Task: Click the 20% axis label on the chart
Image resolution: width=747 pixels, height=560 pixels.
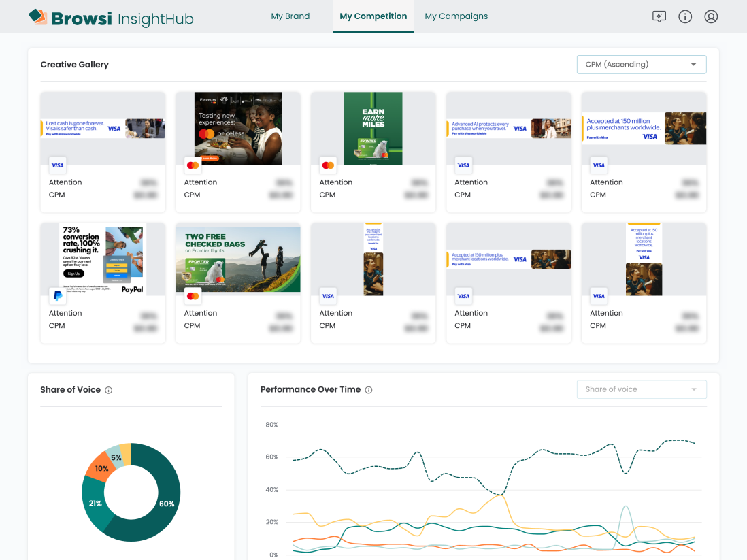Action: [x=271, y=523]
